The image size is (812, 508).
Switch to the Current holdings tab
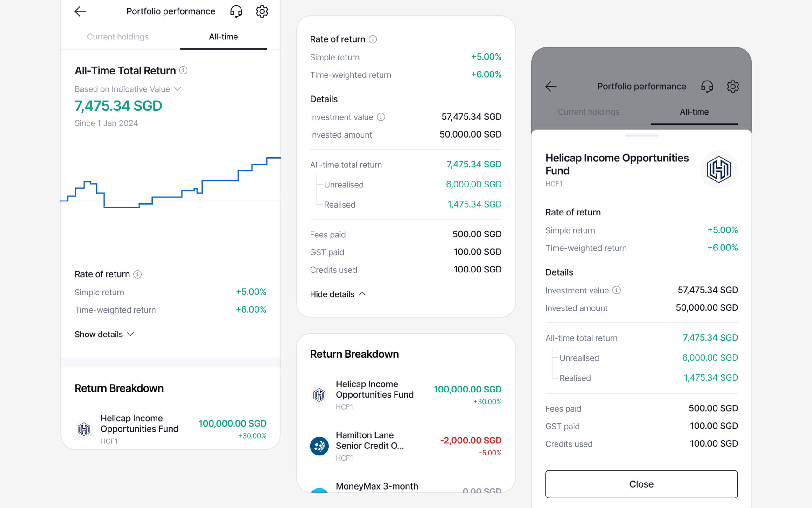[118, 37]
